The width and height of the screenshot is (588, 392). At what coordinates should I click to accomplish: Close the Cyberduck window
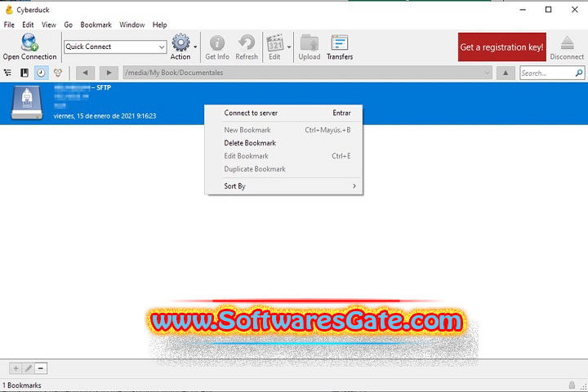click(x=574, y=10)
